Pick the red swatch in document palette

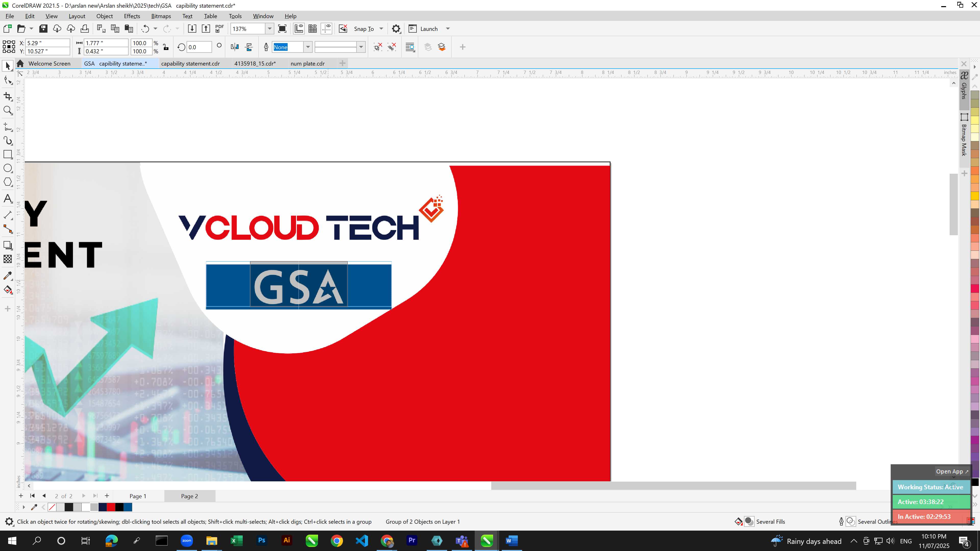[111, 507]
